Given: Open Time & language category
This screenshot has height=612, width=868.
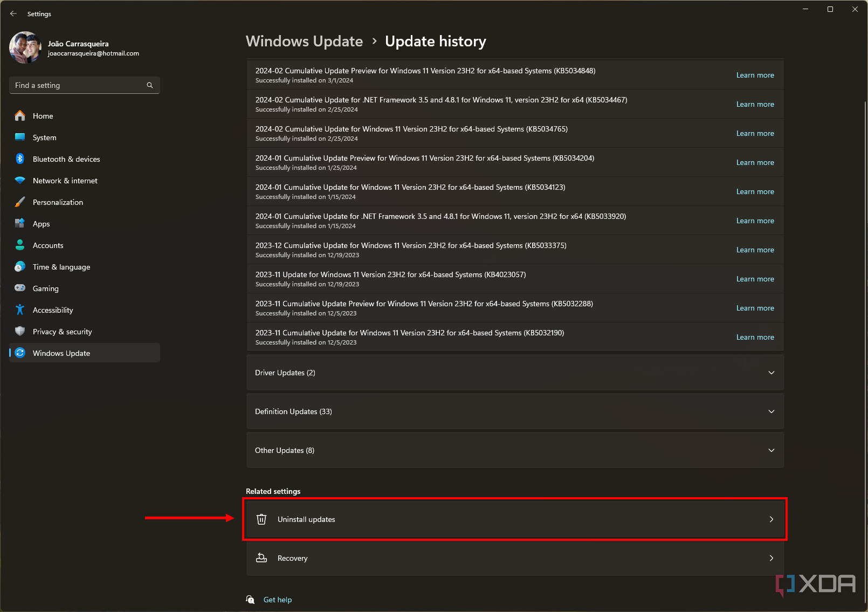Looking at the screenshot, I should tap(85, 267).
